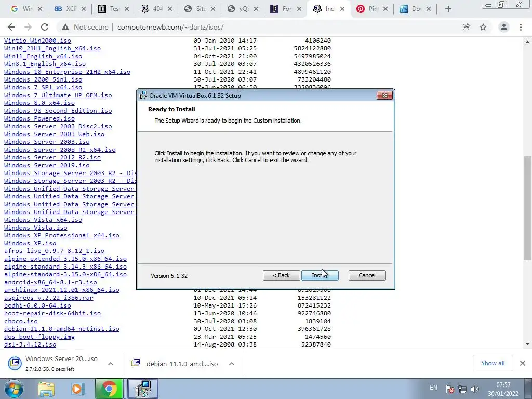The height and width of the screenshot is (399, 532).
Task: Open archlinux-2021.12.01-x86_64.iso link
Action: 62,290
